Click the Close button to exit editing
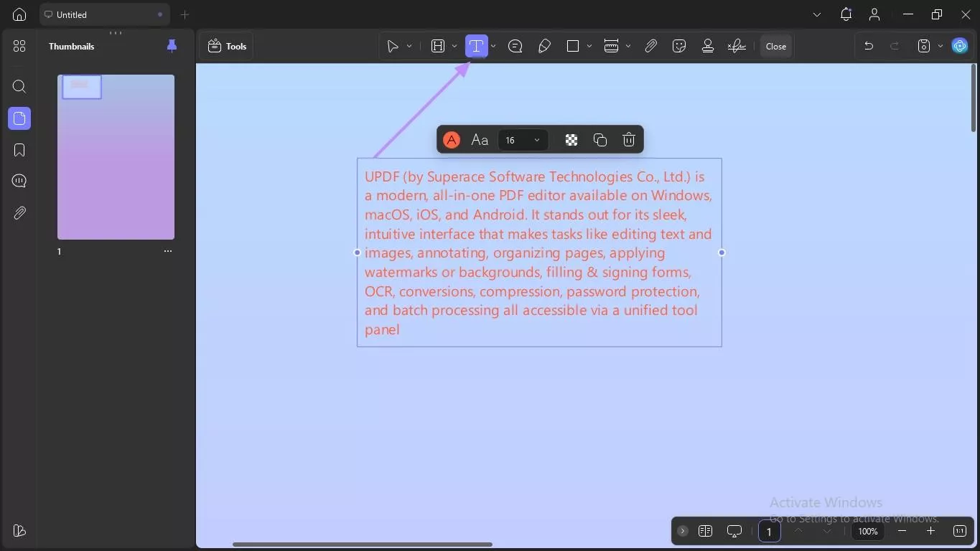 pos(775,46)
